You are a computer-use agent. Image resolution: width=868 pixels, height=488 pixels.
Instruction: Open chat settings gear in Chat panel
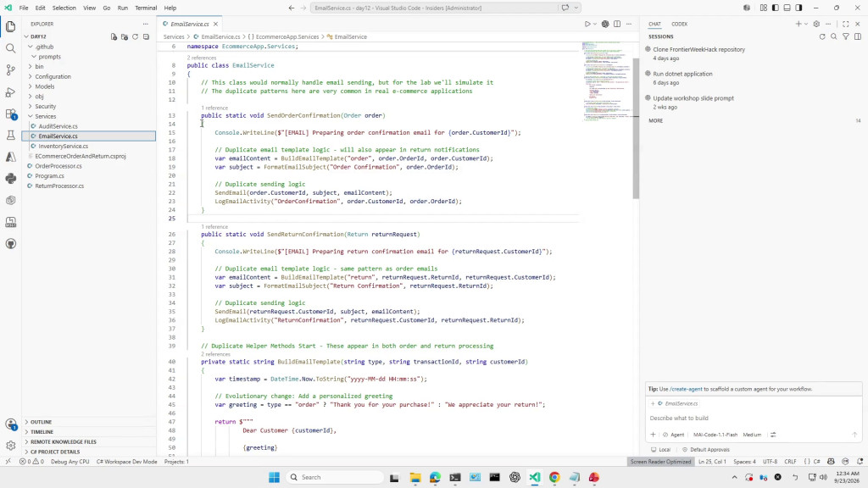pos(816,24)
